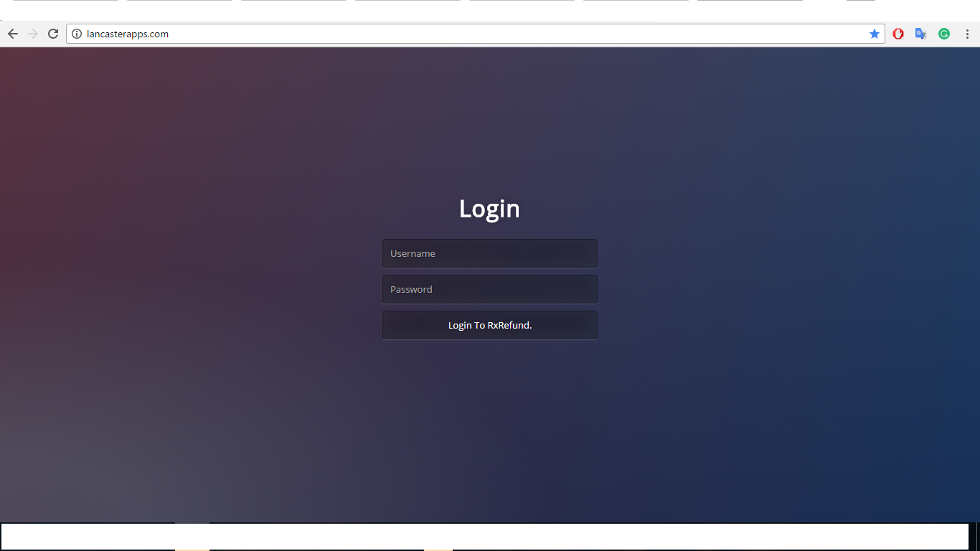
Task: Open the Google Translate extension
Action: 921,34
